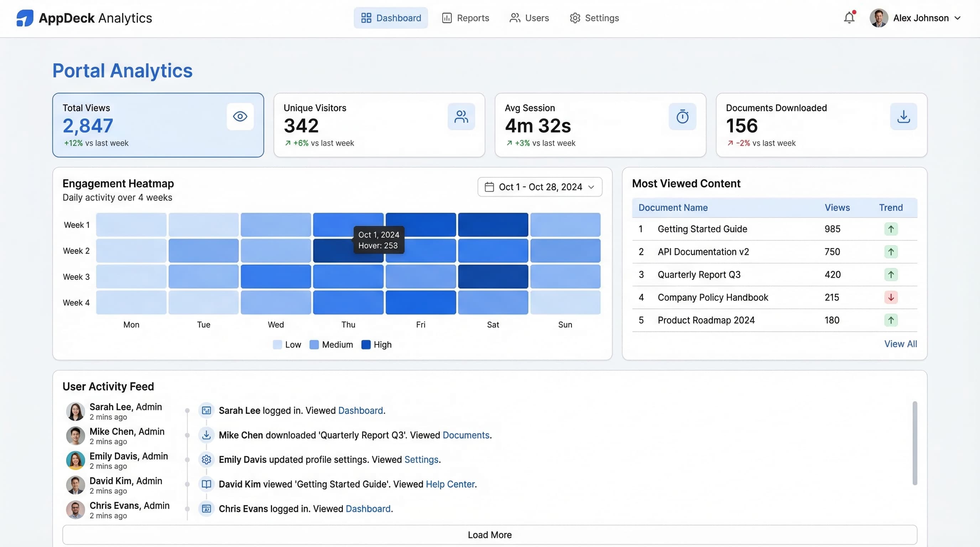Click the Week 2 Tuesday heatmap cell

(204, 251)
